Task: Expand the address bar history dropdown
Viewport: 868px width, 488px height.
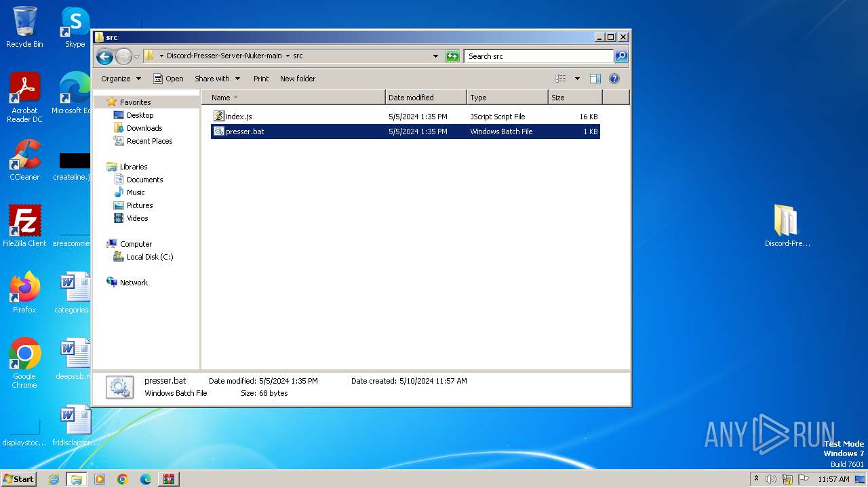Action: click(435, 56)
